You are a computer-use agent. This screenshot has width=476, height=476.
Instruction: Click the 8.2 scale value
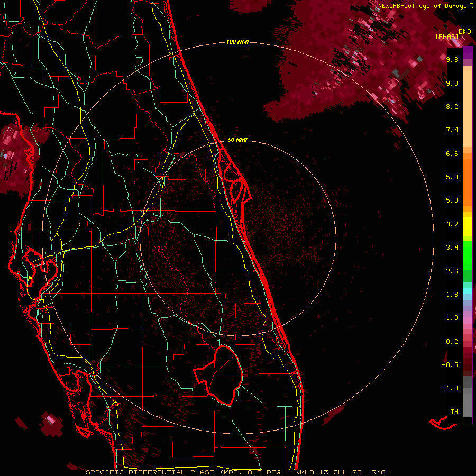452,106
